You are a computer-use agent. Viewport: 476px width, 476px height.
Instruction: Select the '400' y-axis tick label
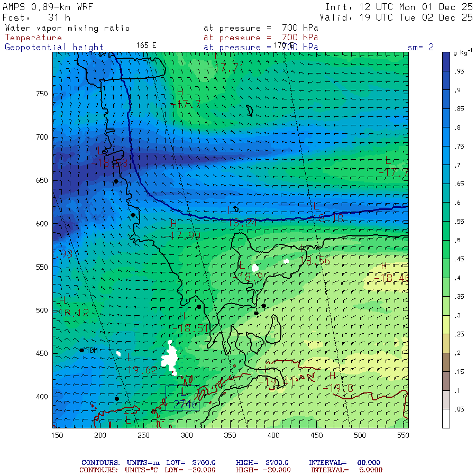coord(42,397)
